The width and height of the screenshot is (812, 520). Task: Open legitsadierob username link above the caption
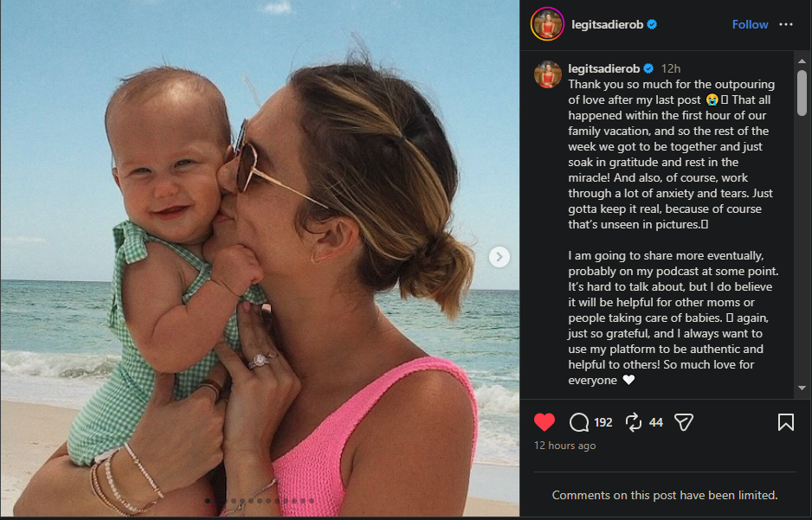603,67
